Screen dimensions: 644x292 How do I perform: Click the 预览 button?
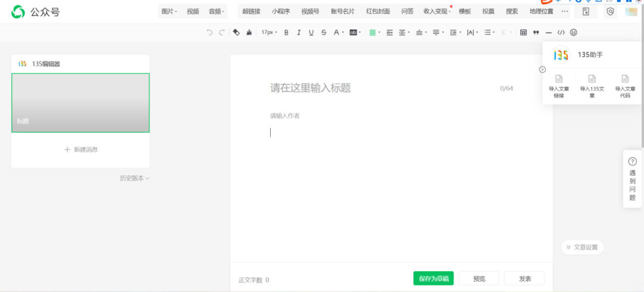click(479, 279)
